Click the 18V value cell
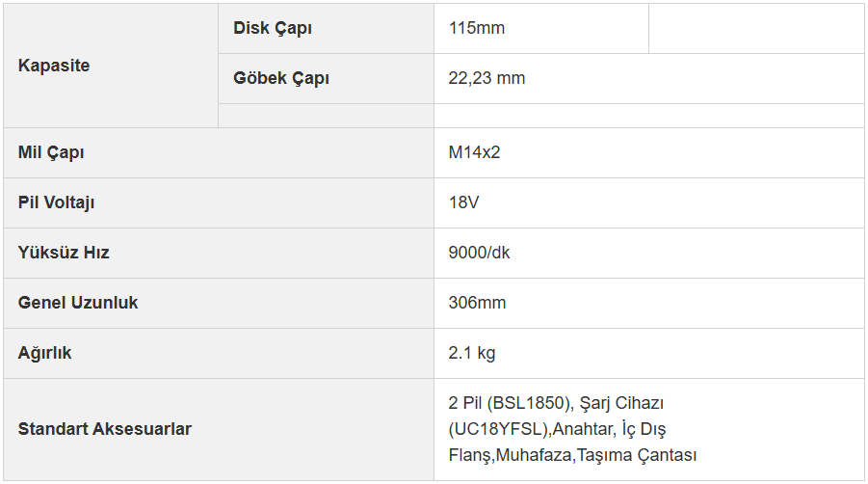868x484 pixels. 648,202
